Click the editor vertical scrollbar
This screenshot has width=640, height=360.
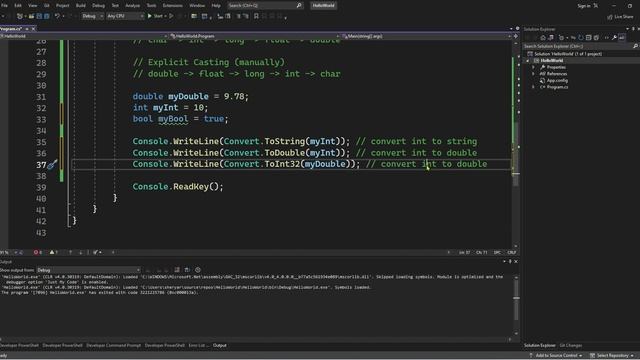point(516,143)
